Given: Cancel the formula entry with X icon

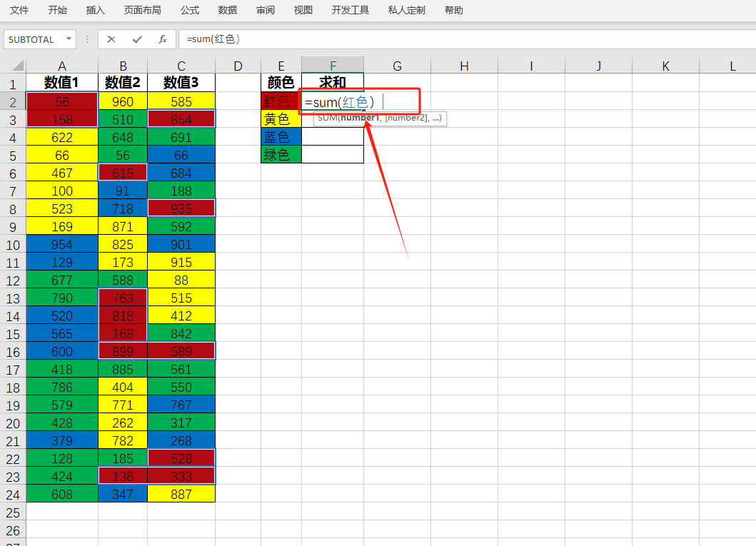Looking at the screenshot, I should click(111, 39).
